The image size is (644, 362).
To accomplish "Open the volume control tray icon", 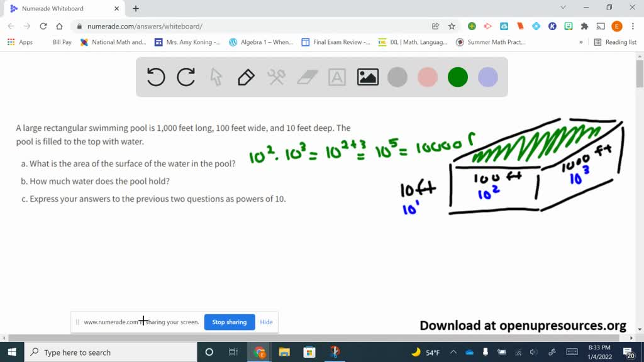I will coord(533,352).
